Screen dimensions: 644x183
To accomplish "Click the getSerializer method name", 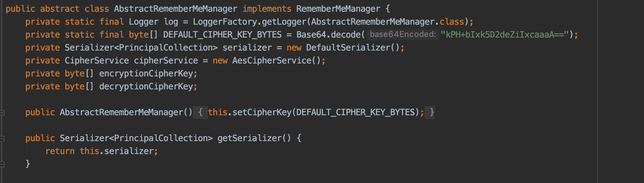I will (x=249, y=138).
